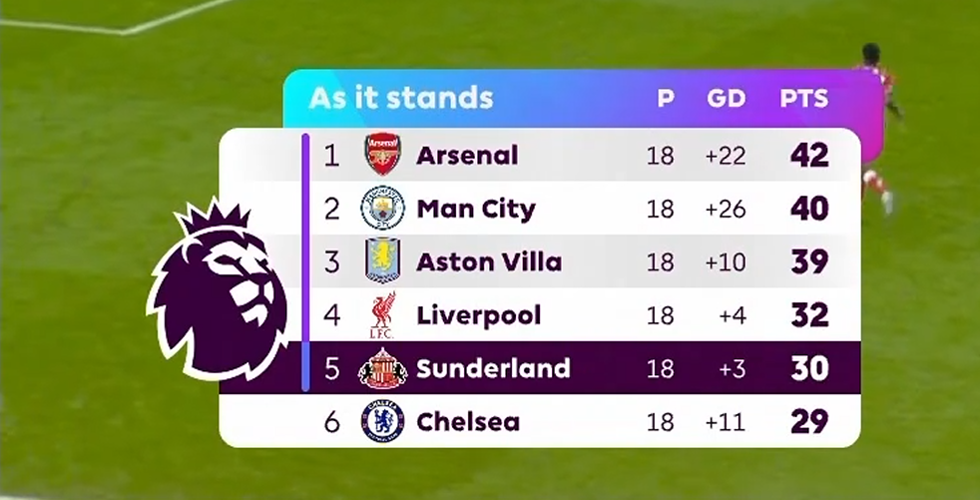This screenshot has height=500, width=980.
Task: Click the As it stands title
Action: 400,98
